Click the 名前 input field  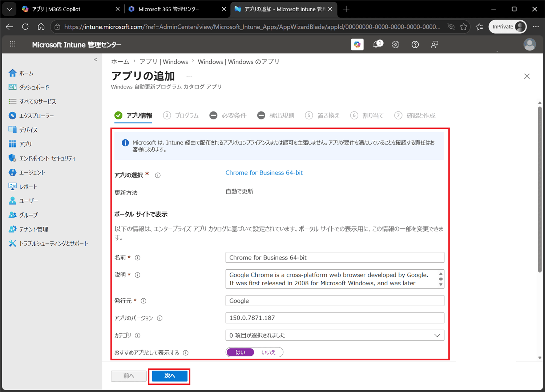[x=335, y=257]
